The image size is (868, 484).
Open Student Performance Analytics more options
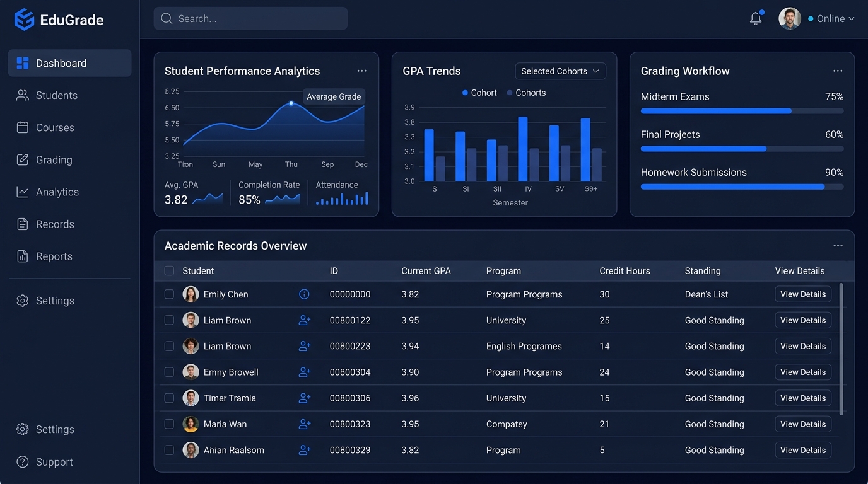[x=361, y=71]
